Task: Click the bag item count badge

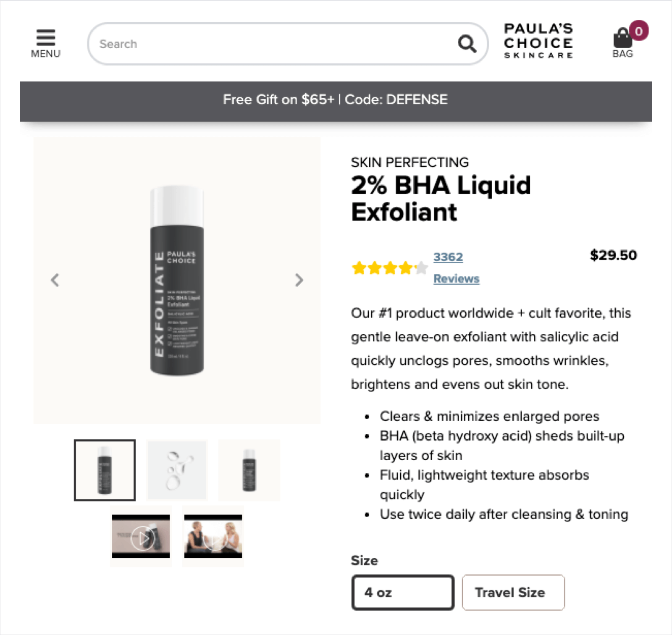Action: [638, 31]
